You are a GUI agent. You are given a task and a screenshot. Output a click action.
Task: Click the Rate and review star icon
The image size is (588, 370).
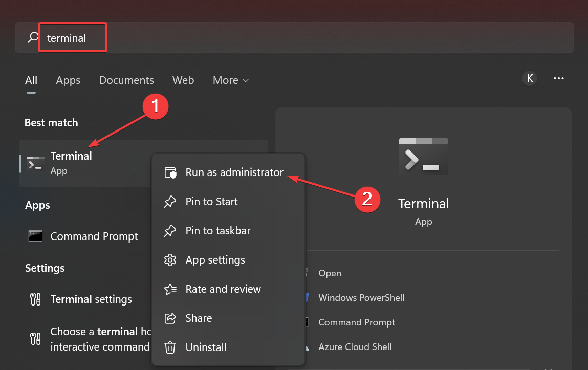click(170, 289)
